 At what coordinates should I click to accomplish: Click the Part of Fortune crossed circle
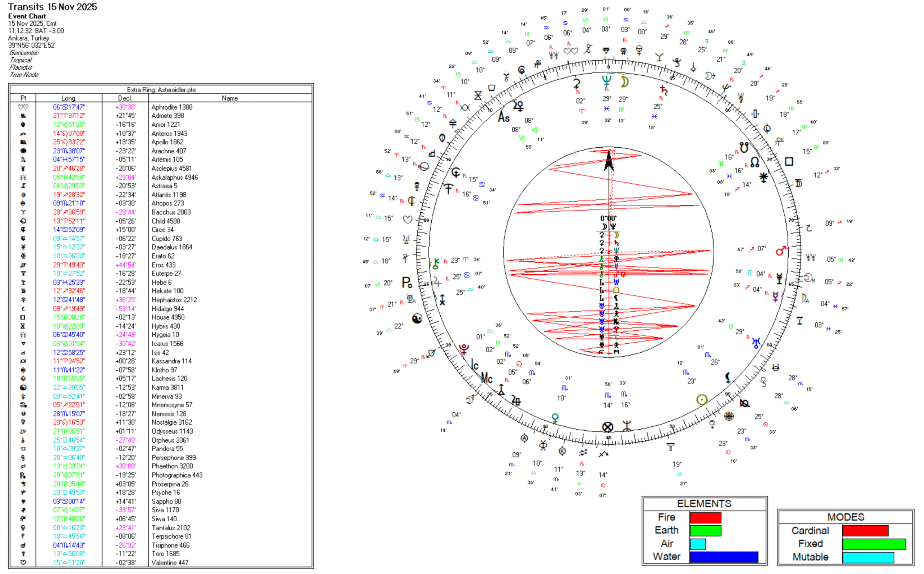(607, 427)
